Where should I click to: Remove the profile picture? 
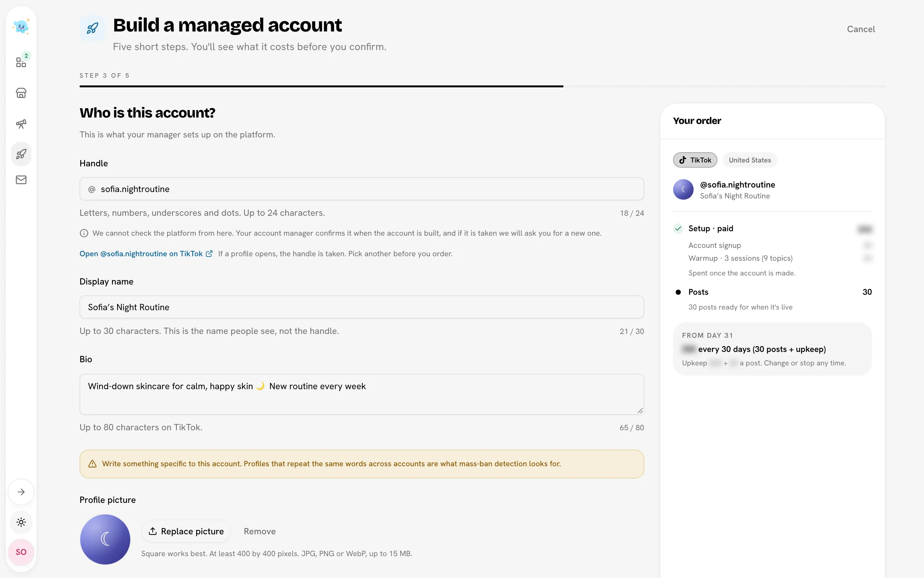point(260,531)
